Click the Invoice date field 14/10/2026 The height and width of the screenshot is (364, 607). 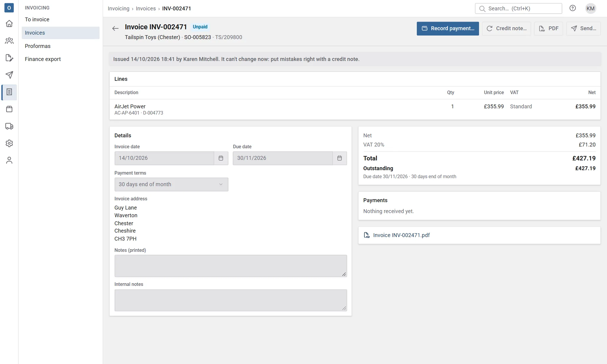point(164,158)
